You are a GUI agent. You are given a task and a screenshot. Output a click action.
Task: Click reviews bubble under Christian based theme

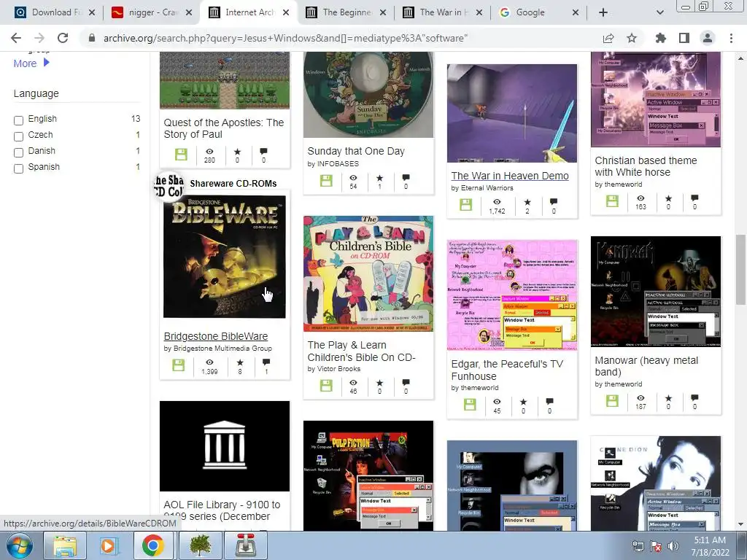pos(694,198)
